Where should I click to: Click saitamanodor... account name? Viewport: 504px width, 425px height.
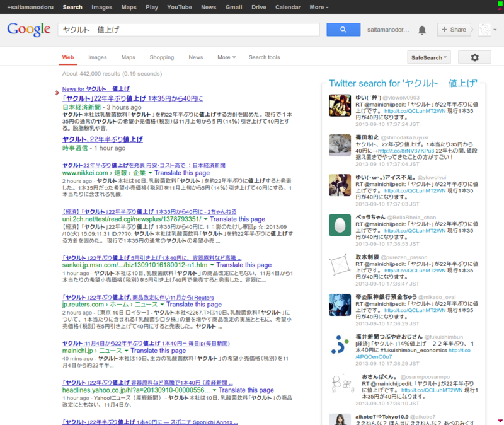click(388, 30)
